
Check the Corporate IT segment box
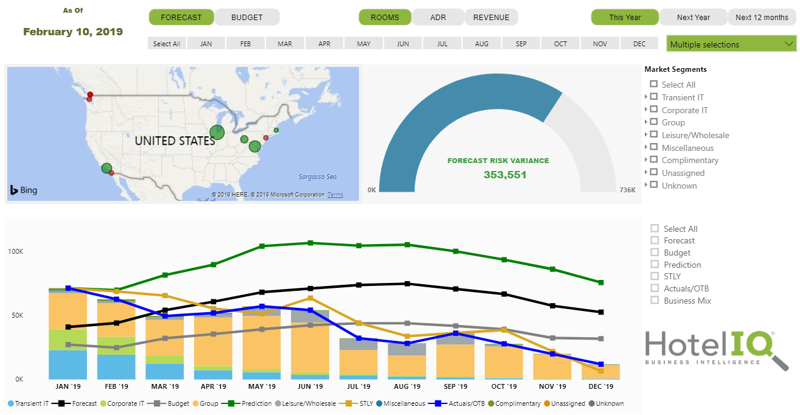[x=654, y=109]
